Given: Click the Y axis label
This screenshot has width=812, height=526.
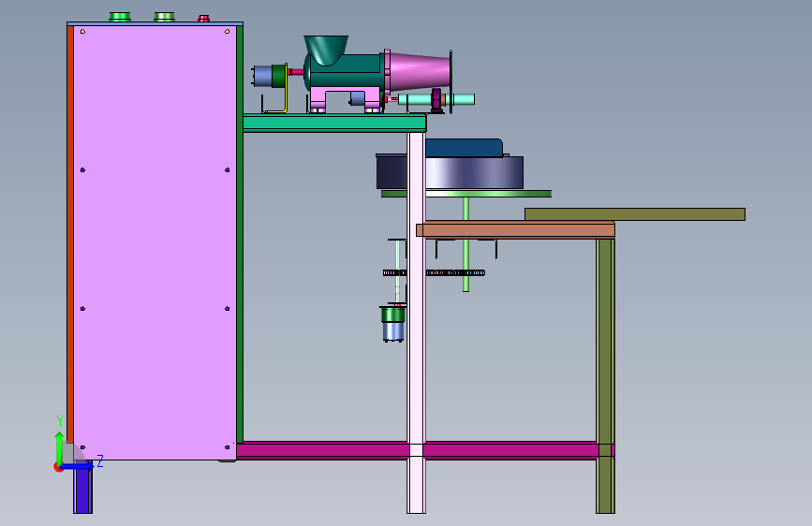Looking at the screenshot, I should (x=60, y=421).
